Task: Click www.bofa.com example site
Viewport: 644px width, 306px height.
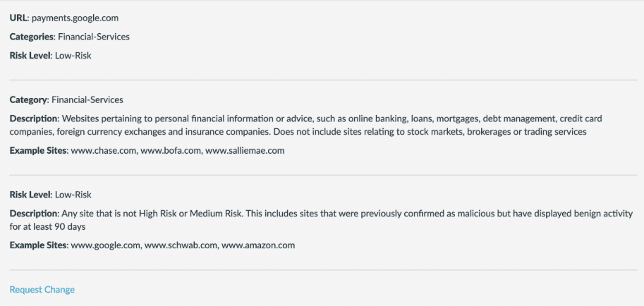Action: click(x=171, y=151)
